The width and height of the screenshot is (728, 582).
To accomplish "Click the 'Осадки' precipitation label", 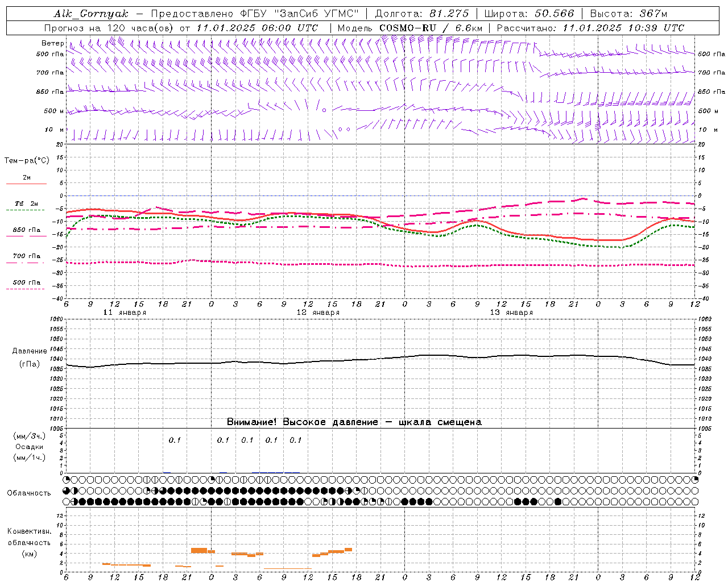I will 30,447.
